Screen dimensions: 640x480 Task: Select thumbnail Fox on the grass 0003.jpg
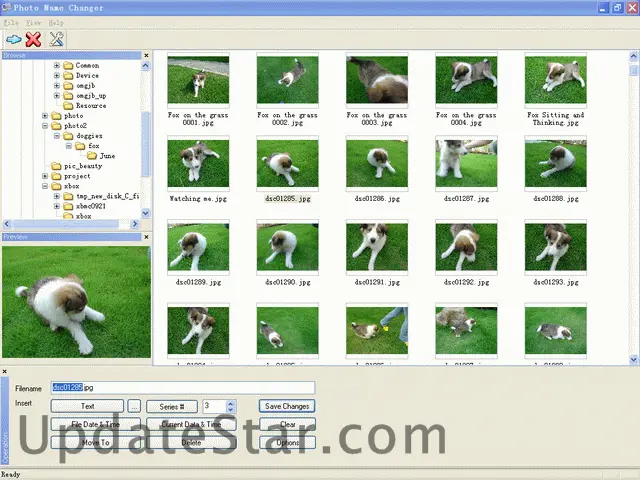tap(377, 80)
